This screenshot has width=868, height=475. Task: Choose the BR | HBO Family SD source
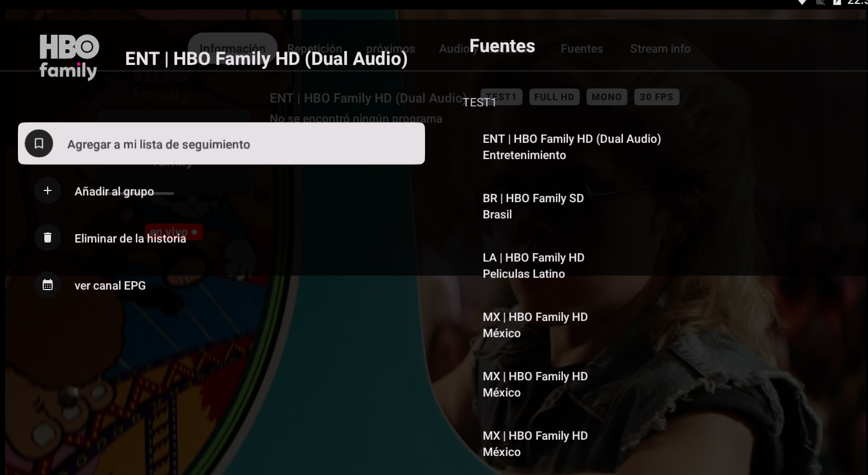[x=533, y=206]
